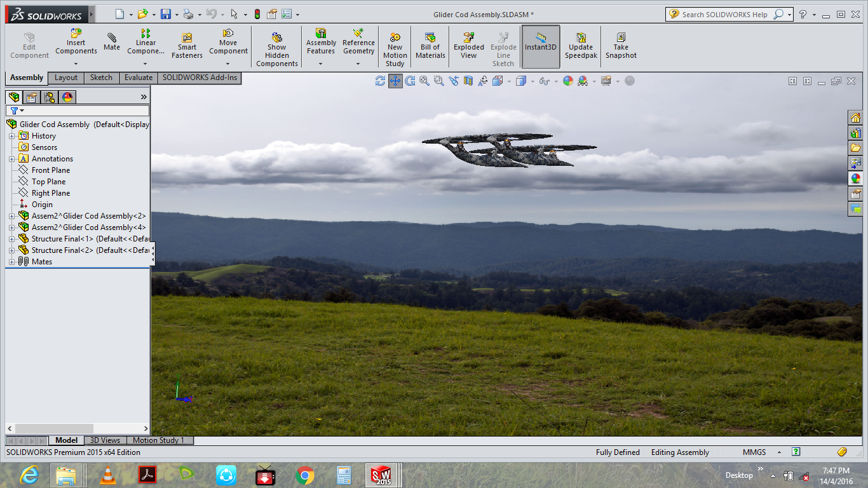Open Display Style cube dropdown arrow
868x488 pixels.
point(531,81)
